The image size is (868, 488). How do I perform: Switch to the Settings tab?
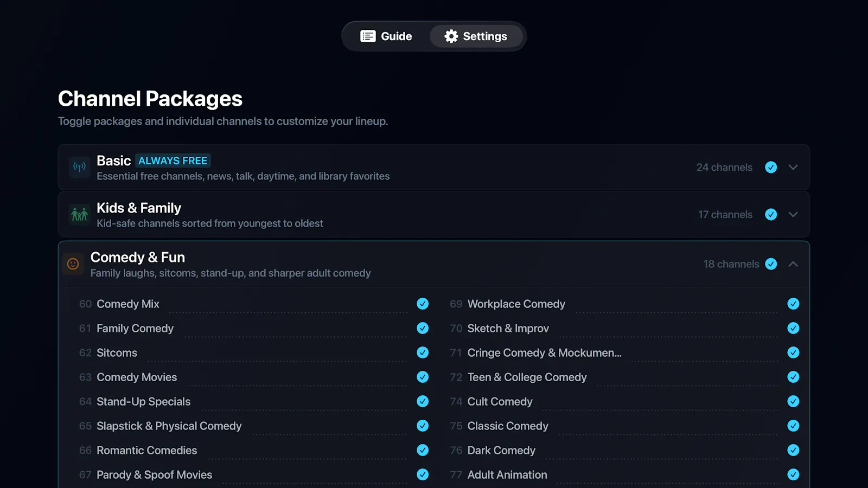[476, 36]
